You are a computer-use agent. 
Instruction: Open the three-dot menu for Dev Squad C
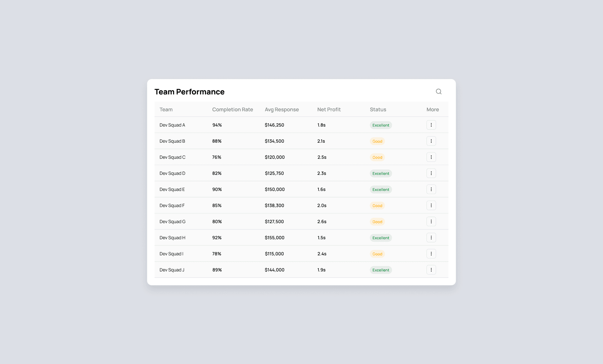[431, 157]
